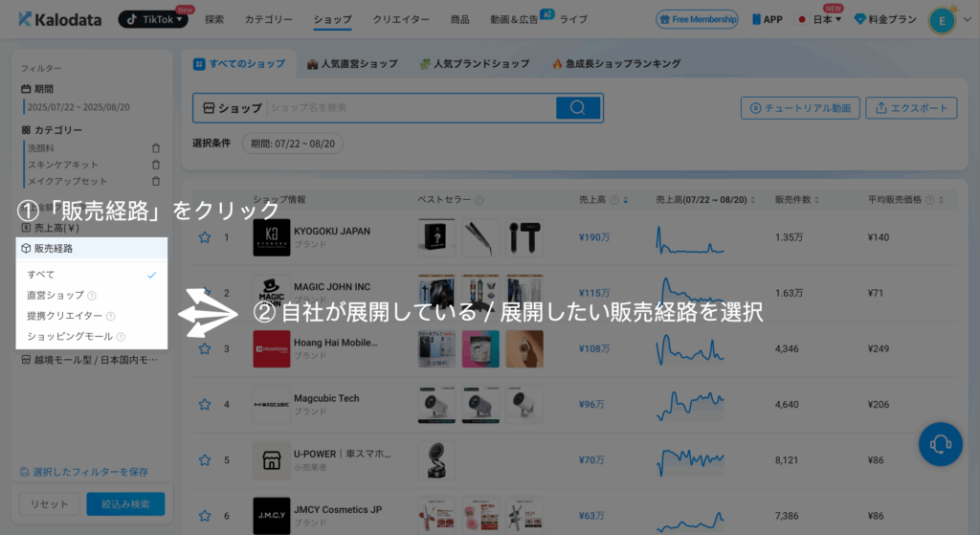Open the クリエイター menu

[401, 19]
